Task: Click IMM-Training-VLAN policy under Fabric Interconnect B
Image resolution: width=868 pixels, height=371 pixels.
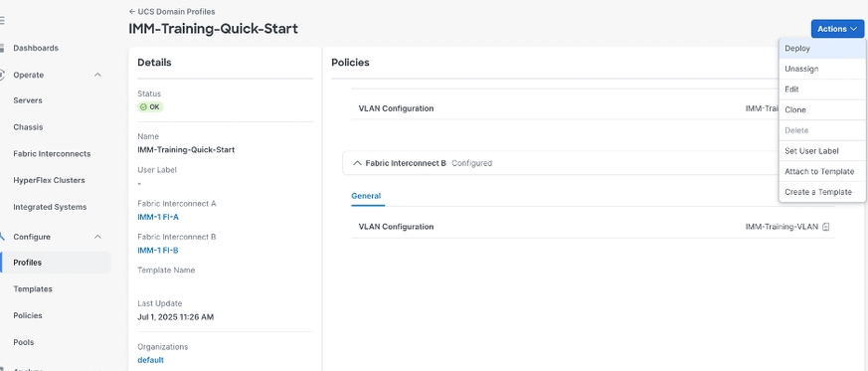Action: point(781,227)
